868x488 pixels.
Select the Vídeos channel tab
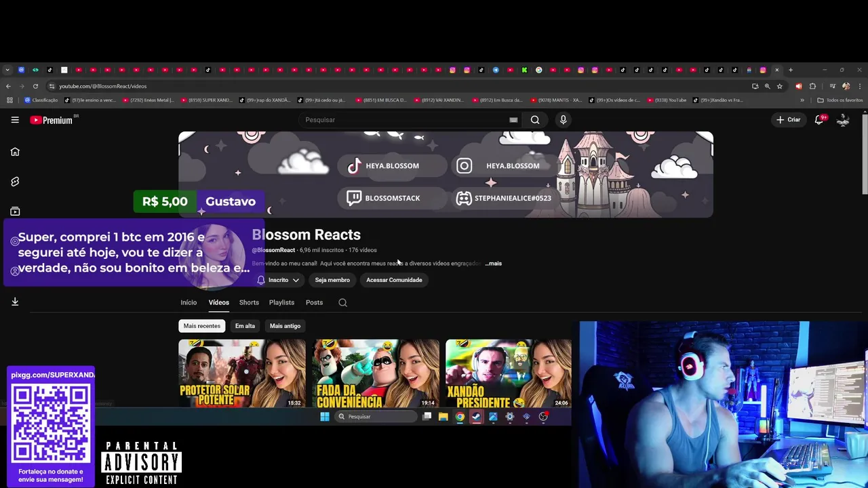(218, 302)
